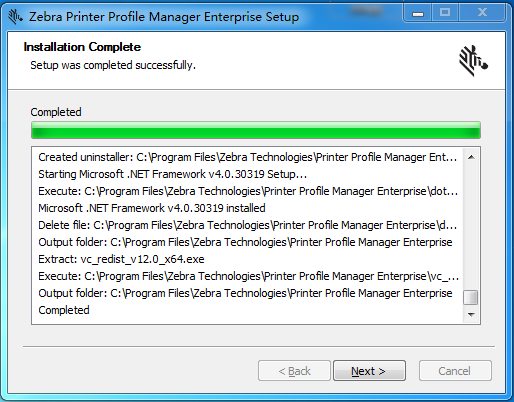This screenshot has width=514, height=402.
Task: Minimize the setup window
Action: pyautogui.click(x=417, y=14)
